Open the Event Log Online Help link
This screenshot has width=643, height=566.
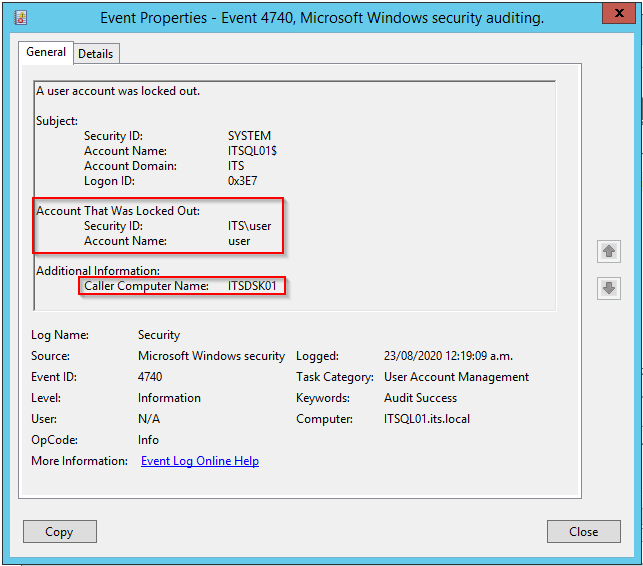click(x=200, y=461)
